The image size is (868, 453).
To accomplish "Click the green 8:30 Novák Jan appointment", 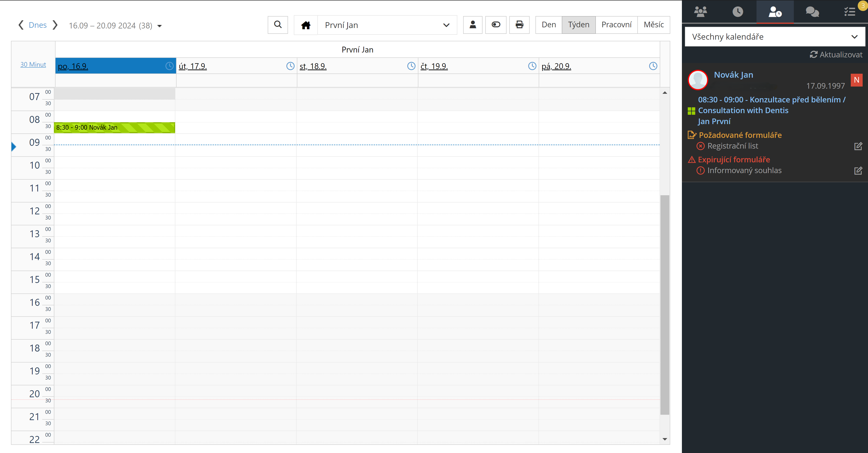I will [x=115, y=128].
